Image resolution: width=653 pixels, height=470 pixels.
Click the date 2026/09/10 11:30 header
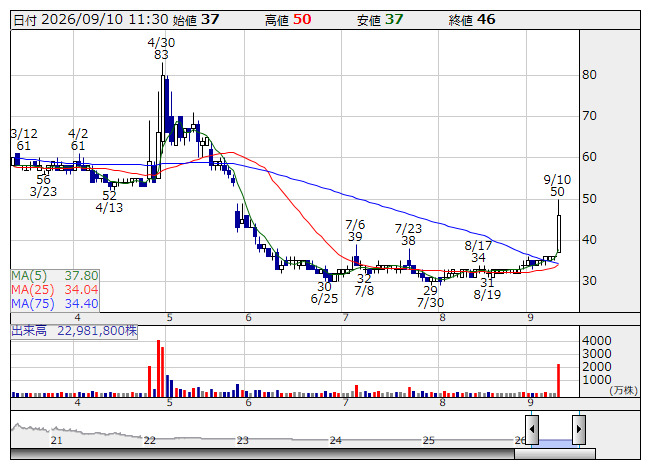point(91,20)
